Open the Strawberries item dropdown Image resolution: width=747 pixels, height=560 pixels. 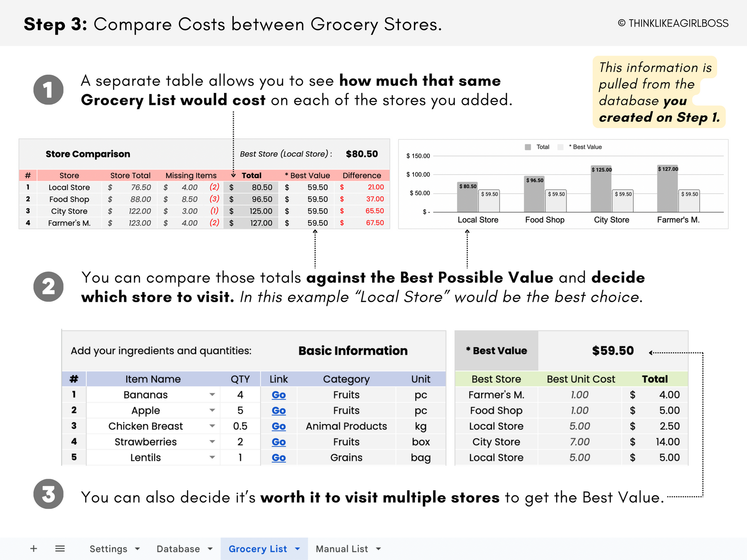coord(213,442)
